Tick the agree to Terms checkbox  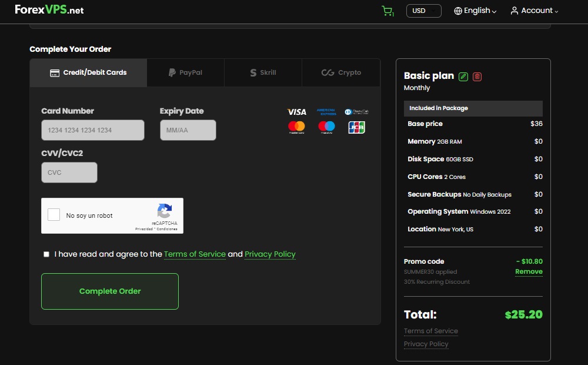[x=46, y=254]
